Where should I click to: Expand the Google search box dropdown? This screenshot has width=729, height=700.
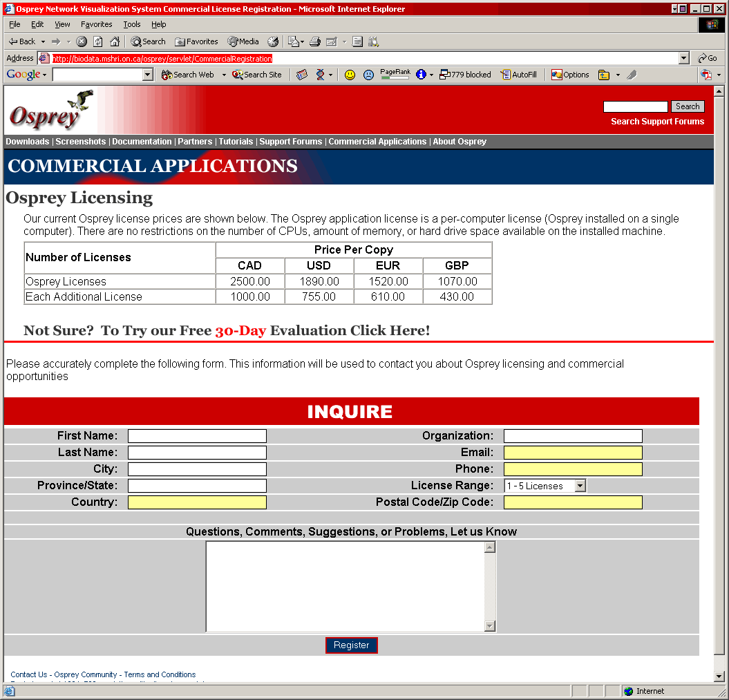pos(148,75)
